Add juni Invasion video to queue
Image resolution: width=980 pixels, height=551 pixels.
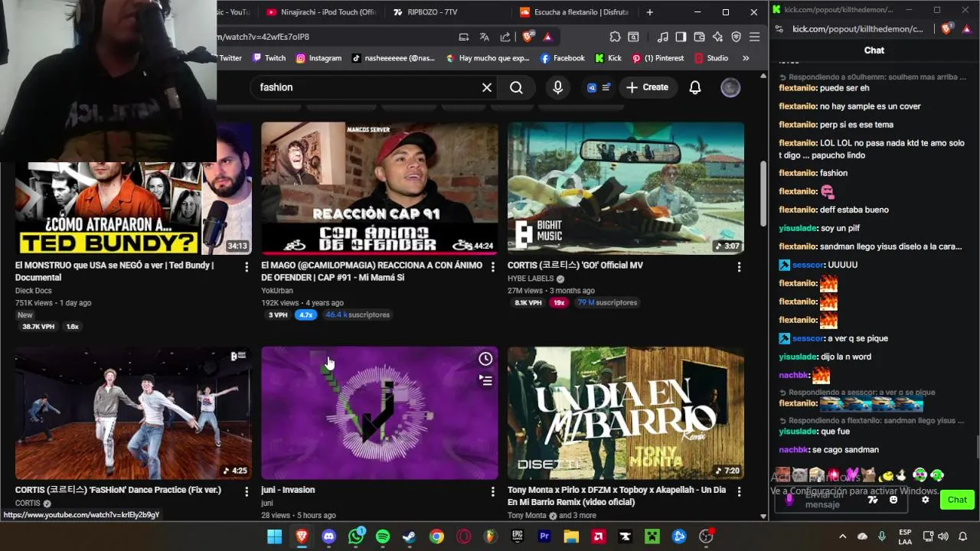point(485,380)
